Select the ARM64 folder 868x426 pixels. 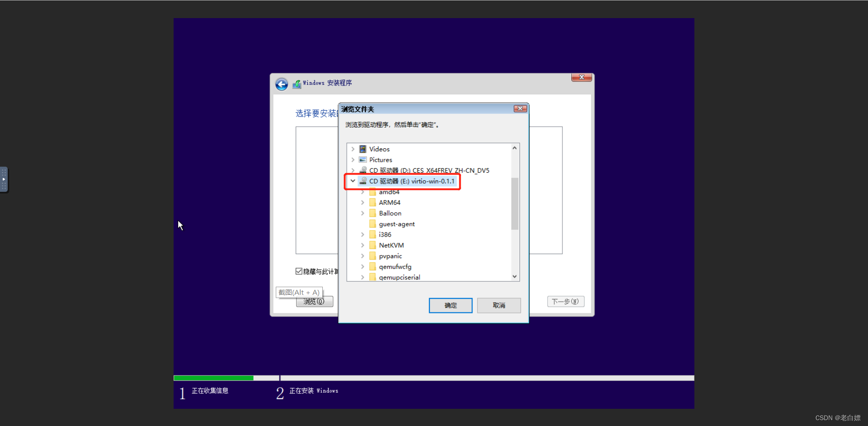[x=390, y=202]
